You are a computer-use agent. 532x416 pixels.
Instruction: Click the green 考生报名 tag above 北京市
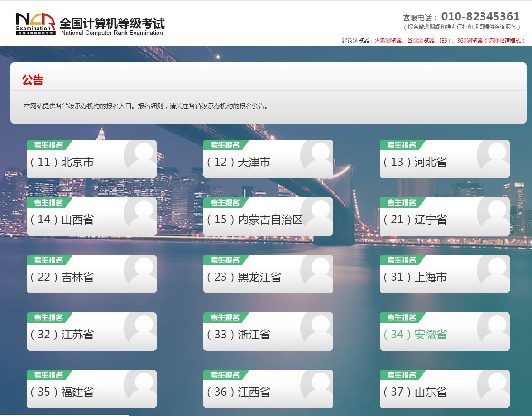[48, 145]
